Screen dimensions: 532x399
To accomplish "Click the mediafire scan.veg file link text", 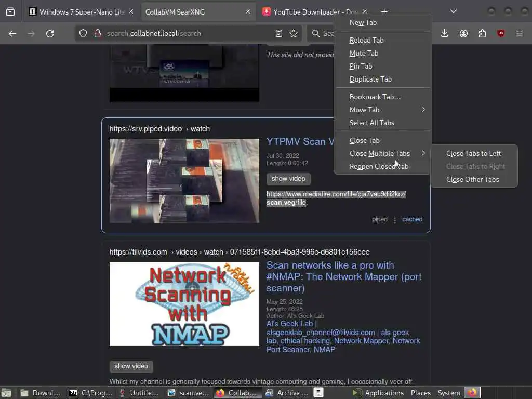I will click(x=336, y=198).
